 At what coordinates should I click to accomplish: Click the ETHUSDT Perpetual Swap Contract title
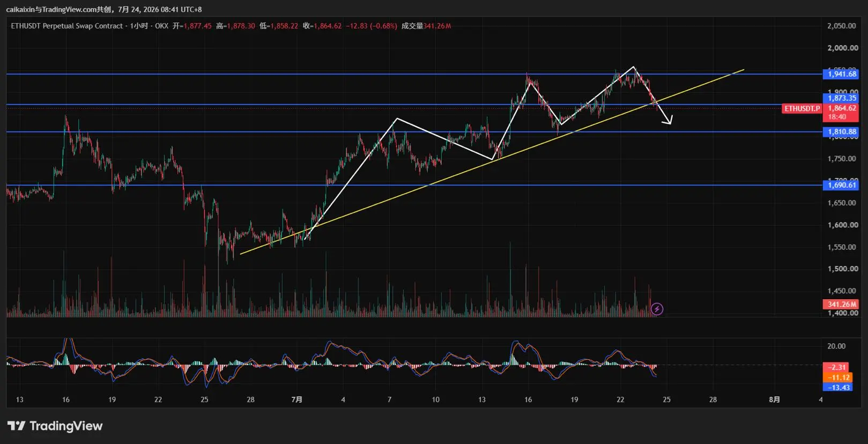67,26
